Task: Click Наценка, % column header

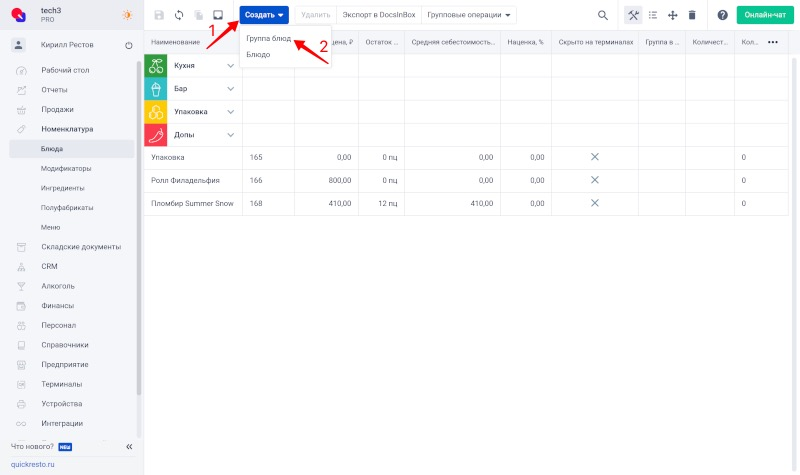Action: tap(526, 42)
